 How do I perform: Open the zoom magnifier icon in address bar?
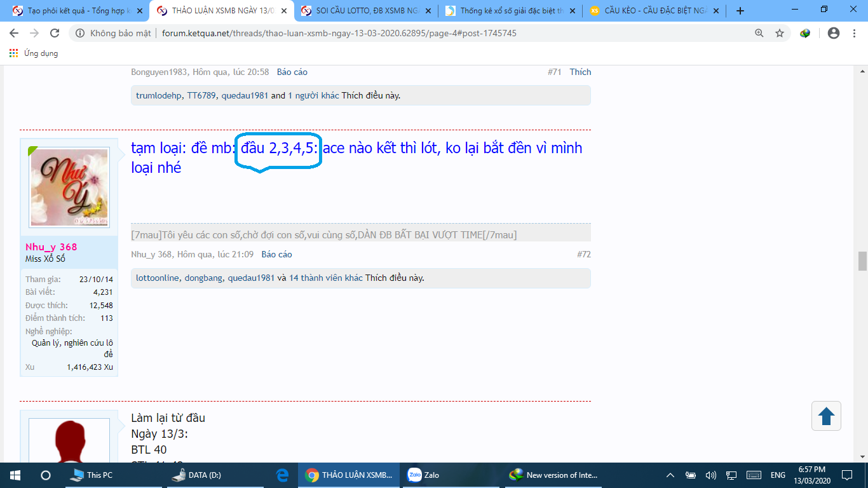[759, 33]
